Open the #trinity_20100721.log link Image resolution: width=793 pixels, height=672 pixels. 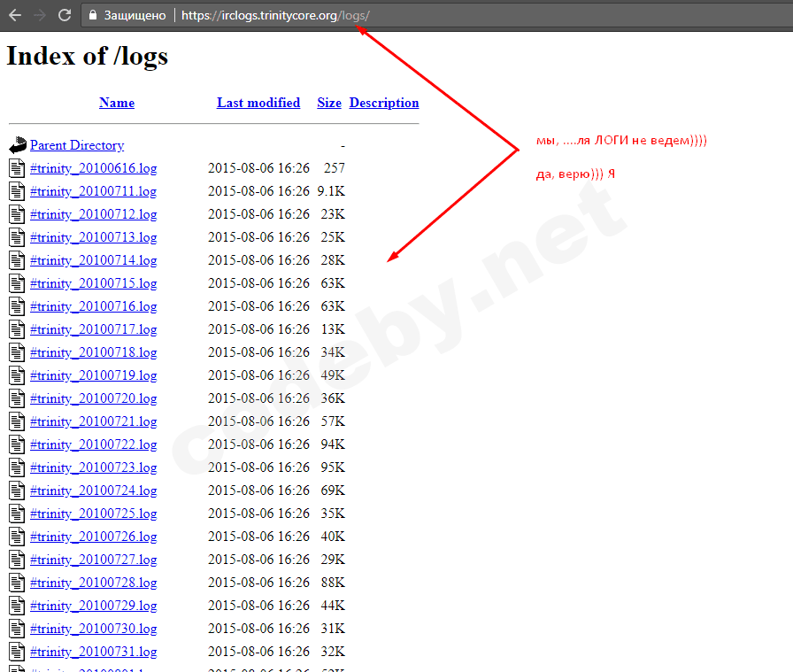click(94, 421)
